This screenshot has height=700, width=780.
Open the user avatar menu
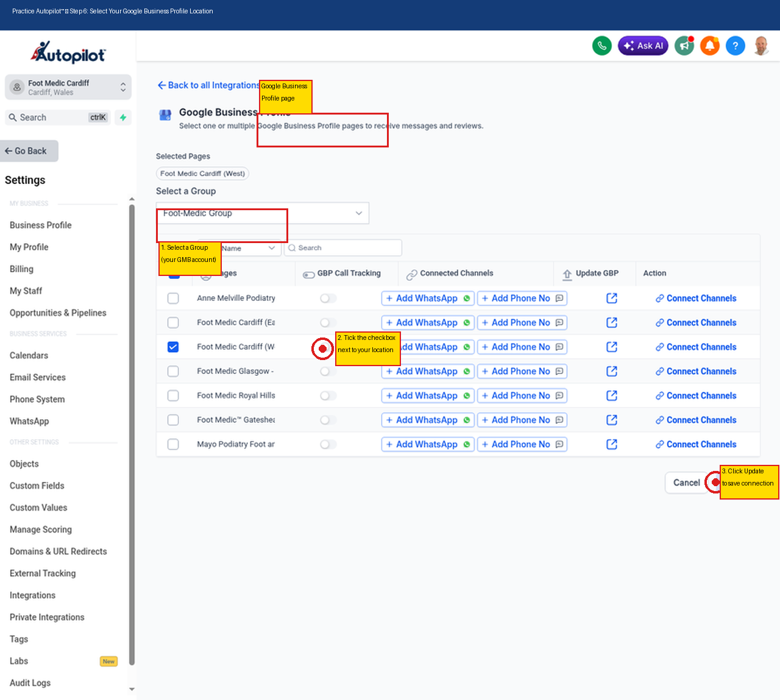click(761, 46)
